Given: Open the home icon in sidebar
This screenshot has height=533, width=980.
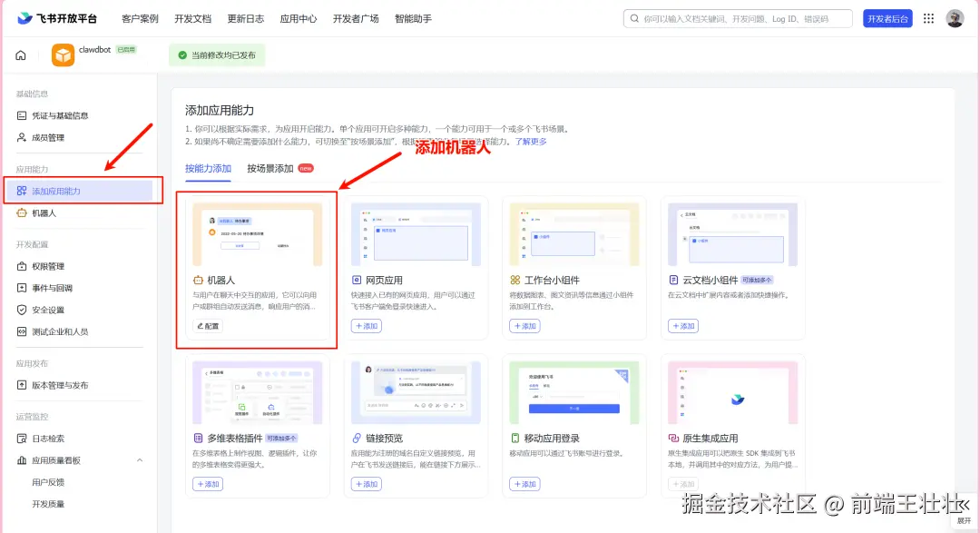Looking at the screenshot, I should click(21, 55).
